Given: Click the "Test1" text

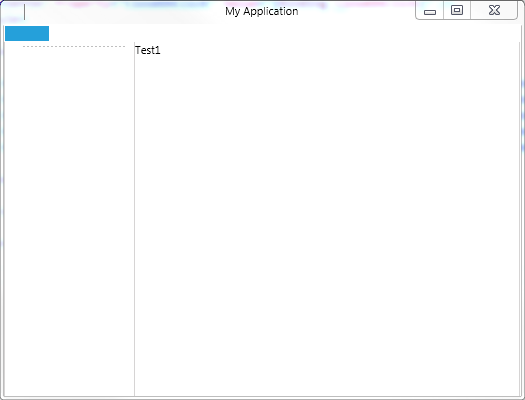Looking at the screenshot, I should click(148, 50).
